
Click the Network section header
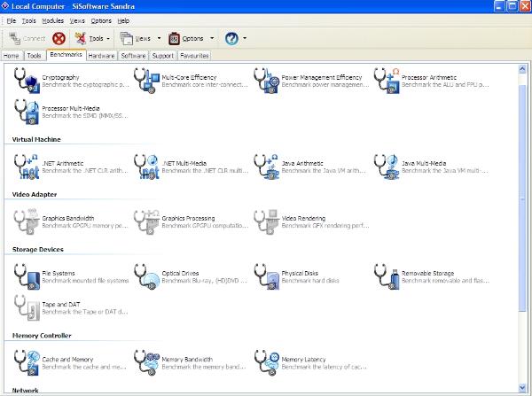[25, 390]
